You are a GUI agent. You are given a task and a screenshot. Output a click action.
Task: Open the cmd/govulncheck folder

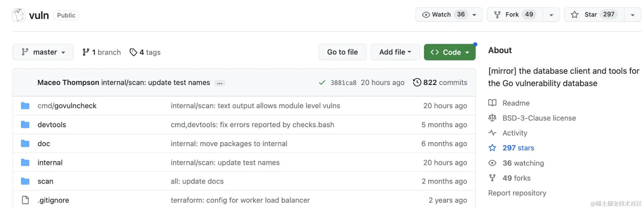click(67, 106)
